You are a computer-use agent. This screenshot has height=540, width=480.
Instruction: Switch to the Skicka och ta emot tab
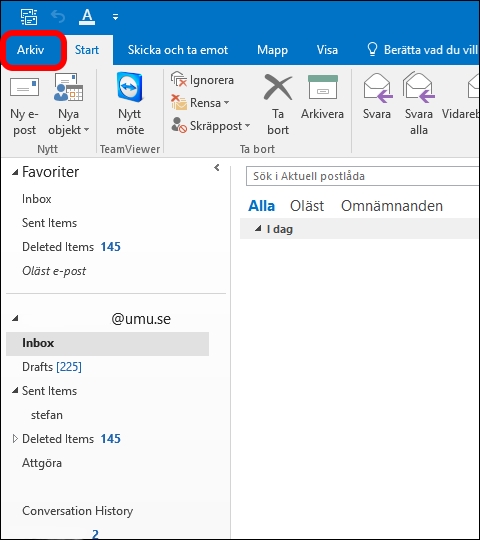(x=178, y=50)
